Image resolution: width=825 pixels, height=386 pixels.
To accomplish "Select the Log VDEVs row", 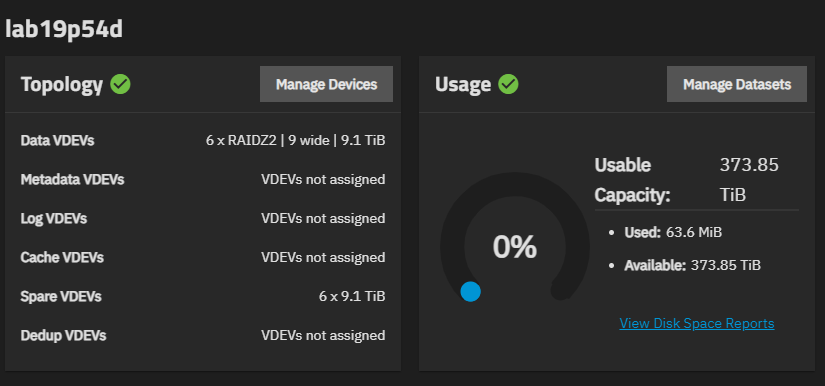I will (203, 218).
